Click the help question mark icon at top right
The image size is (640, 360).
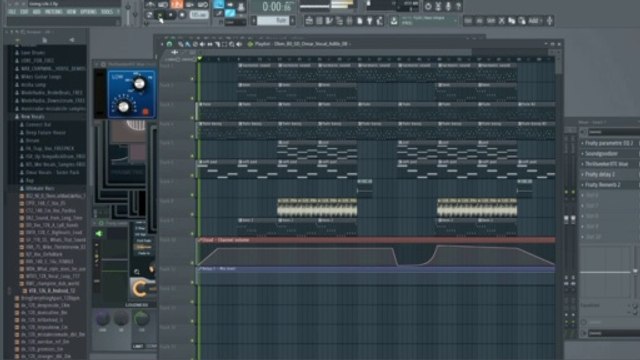[x=458, y=6]
